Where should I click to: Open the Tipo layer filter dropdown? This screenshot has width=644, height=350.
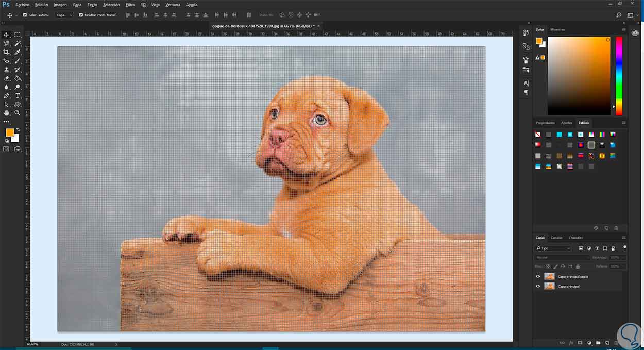(x=553, y=248)
